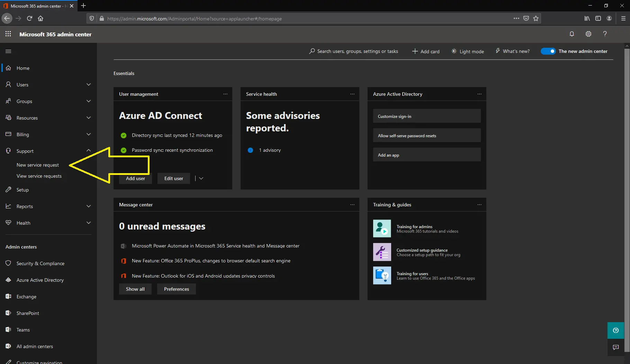Click Customized setup guidance thumbnail icon
Image resolution: width=630 pixels, height=364 pixels.
(x=382, y=252)
